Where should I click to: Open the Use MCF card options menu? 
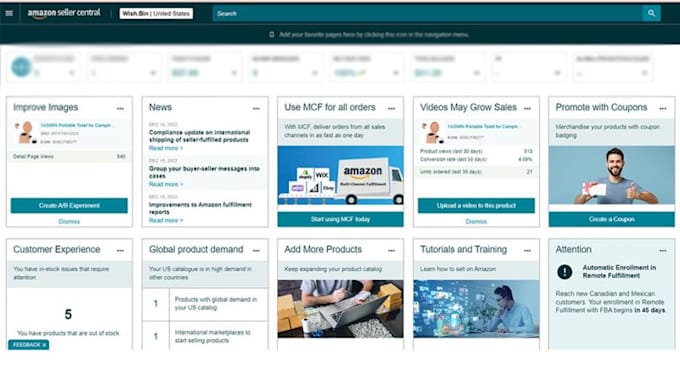pos(392,108)
